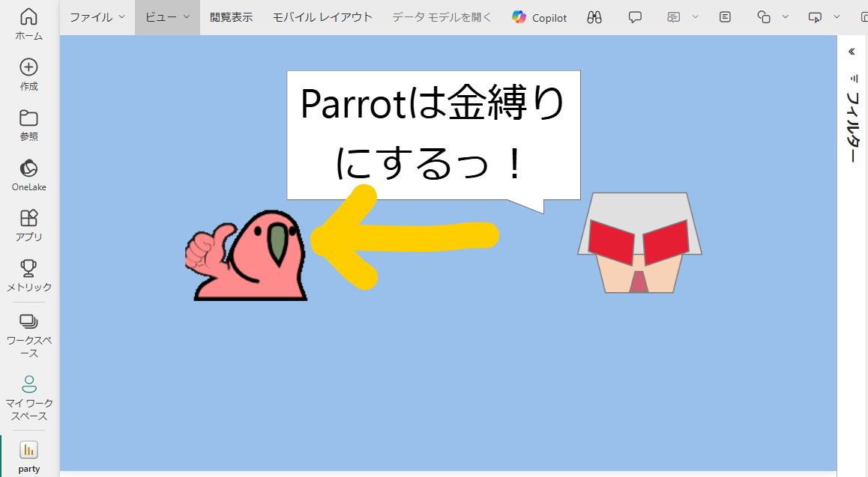
Task: Toggle モバイル レイアウト mode
Action: 324,16
